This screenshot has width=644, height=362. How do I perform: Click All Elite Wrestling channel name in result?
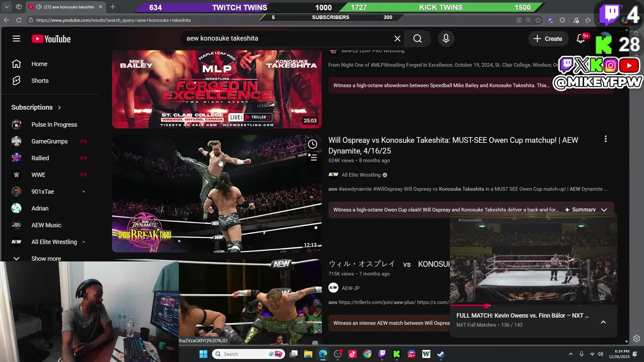[361, 175]
